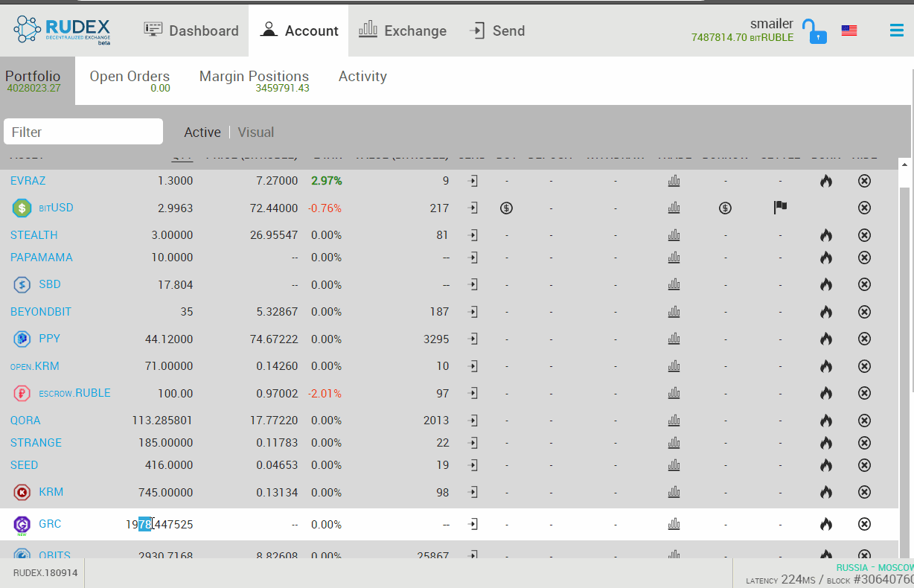
Task: Click the borrow icon for bitUSD
Action: [x=725, y=208]
